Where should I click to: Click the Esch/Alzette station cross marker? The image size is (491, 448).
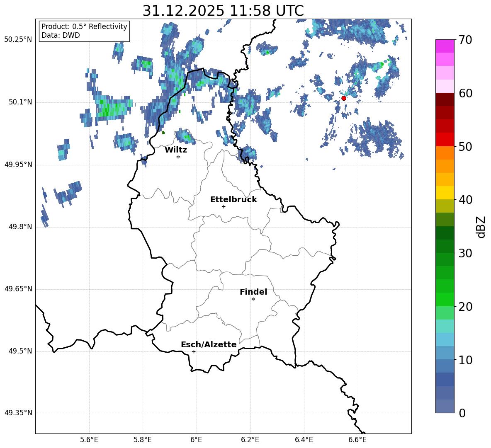coord(194,351)
